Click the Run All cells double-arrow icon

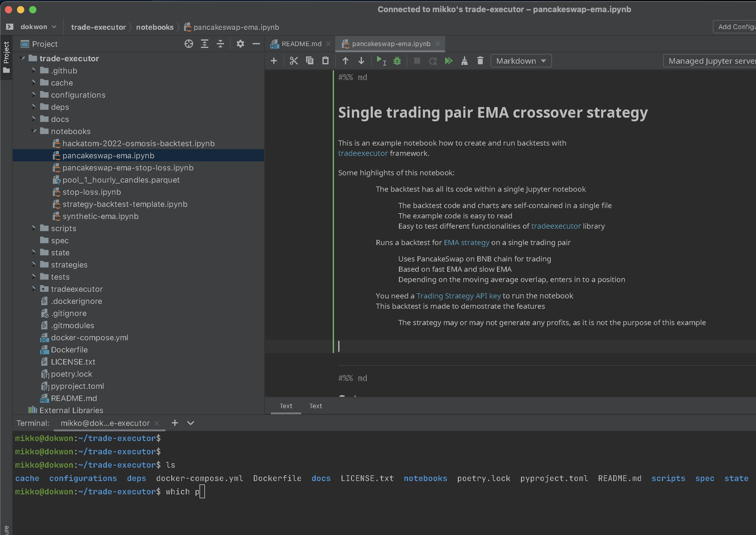[x=448, y=61]
